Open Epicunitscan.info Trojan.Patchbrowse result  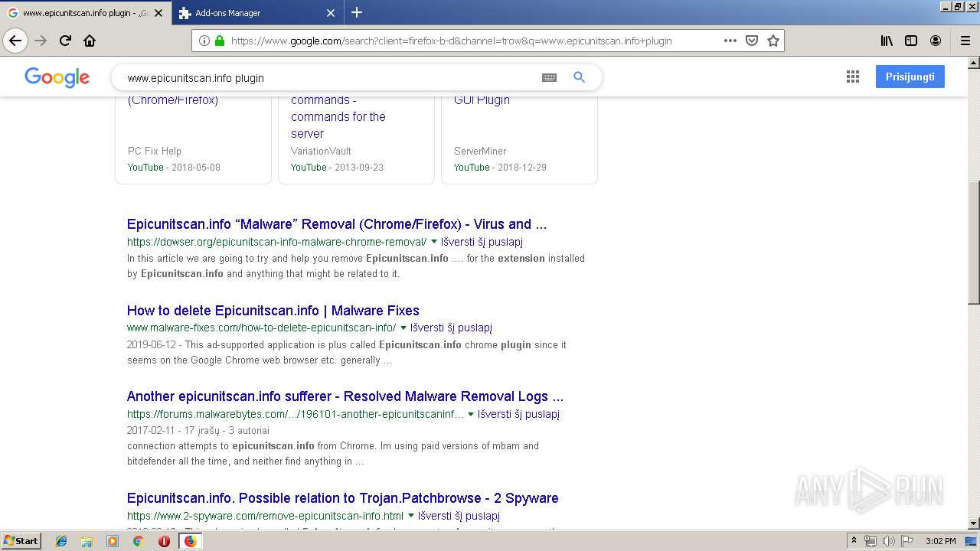(x=343, y=498)
